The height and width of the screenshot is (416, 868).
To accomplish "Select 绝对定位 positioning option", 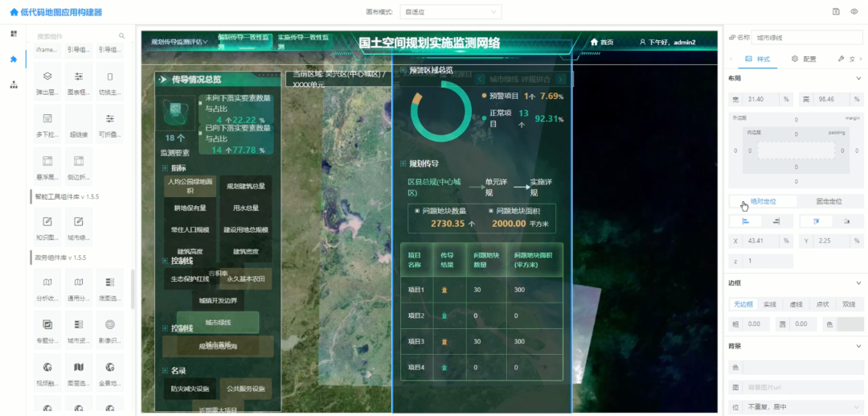I will coord(763,201).
